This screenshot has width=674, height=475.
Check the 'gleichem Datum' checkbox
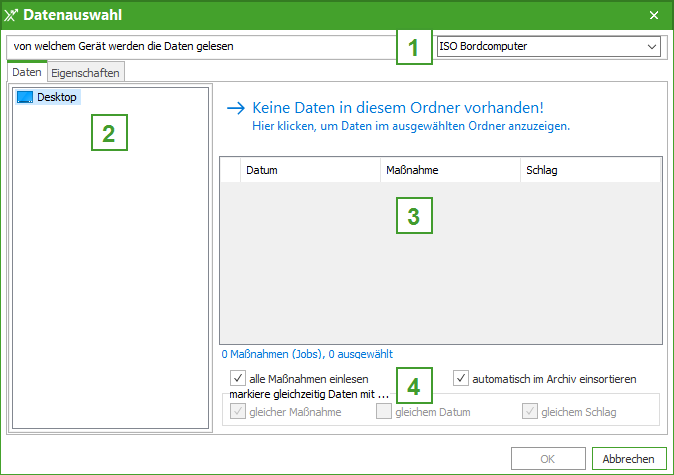pos(384,411)
